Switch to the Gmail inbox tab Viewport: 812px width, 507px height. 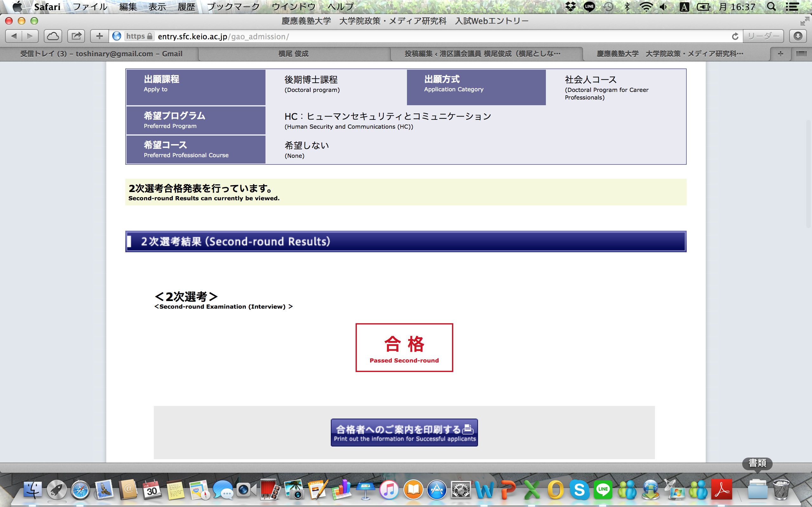(x=101, y=54)
